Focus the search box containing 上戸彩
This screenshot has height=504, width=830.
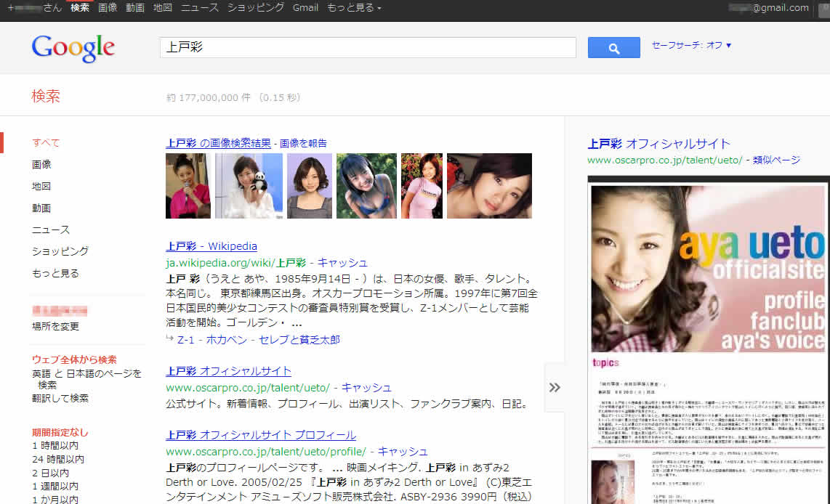coord(368,48)
